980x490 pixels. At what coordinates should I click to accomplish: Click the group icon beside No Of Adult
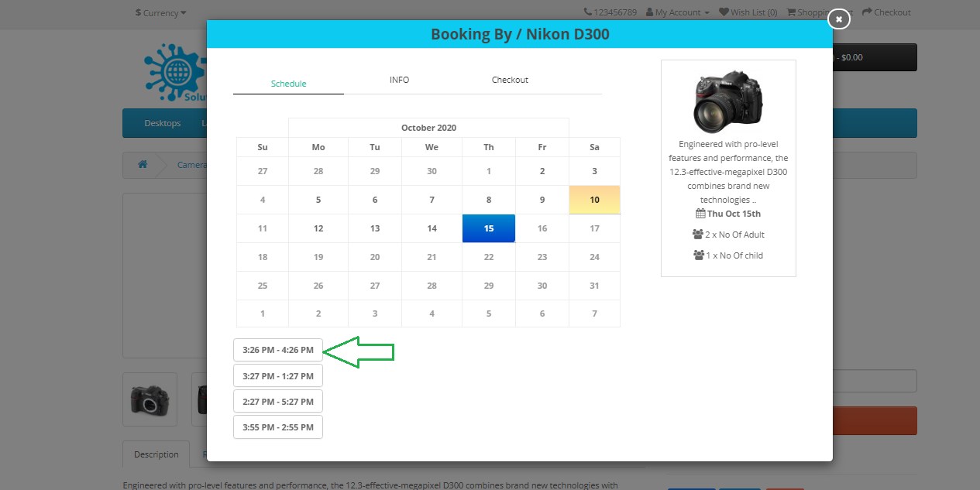(x=698, y=235)
